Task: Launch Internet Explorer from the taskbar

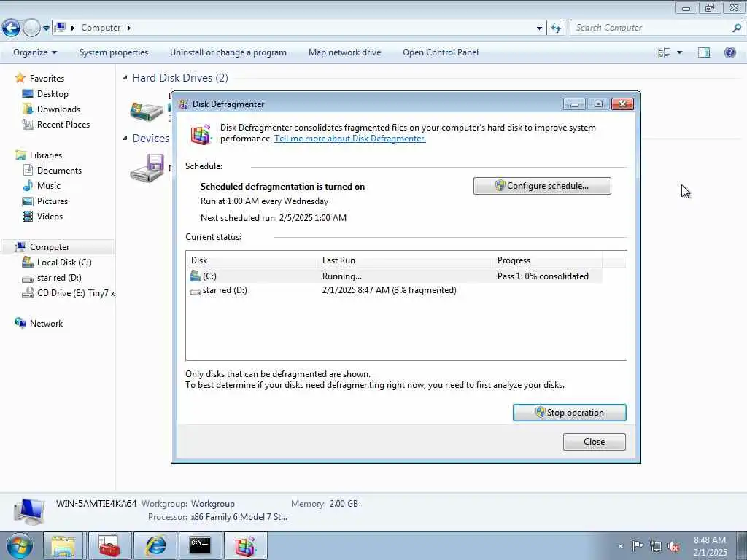Action: pyautogui.click(x=155, y=545)
